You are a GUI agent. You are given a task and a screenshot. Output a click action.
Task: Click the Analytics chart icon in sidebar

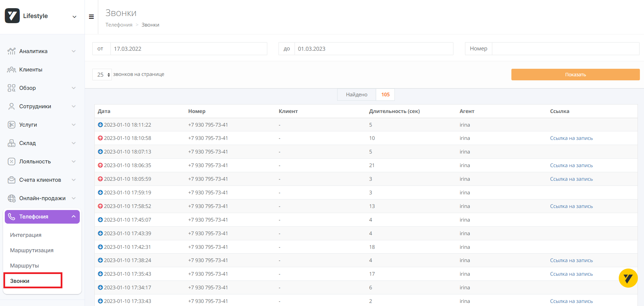coord(12,51)
